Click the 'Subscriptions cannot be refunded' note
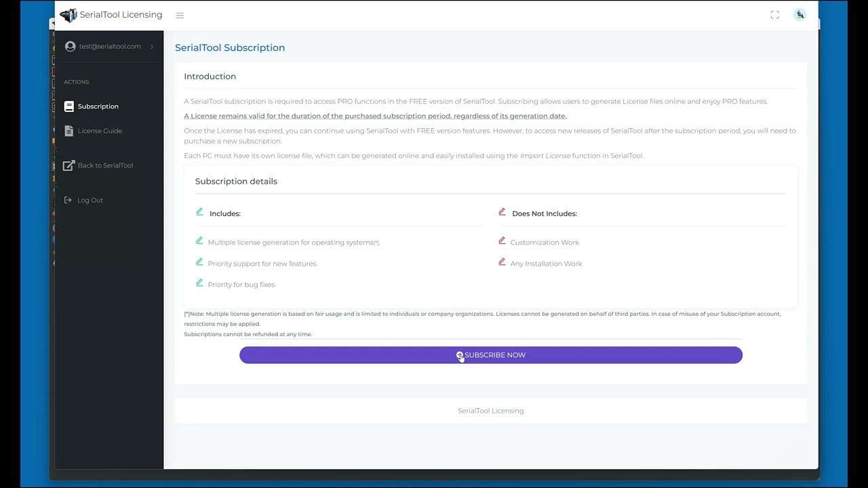The height and width of the screenshot is (488, 868). point(248,334)
